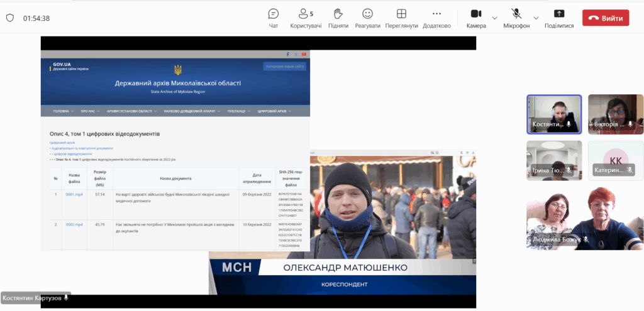Show the participants list (Користувачі)
Image resolution: width=644 pixels, height=311 pixels.
pyautogui.click(x=306, y=18)
